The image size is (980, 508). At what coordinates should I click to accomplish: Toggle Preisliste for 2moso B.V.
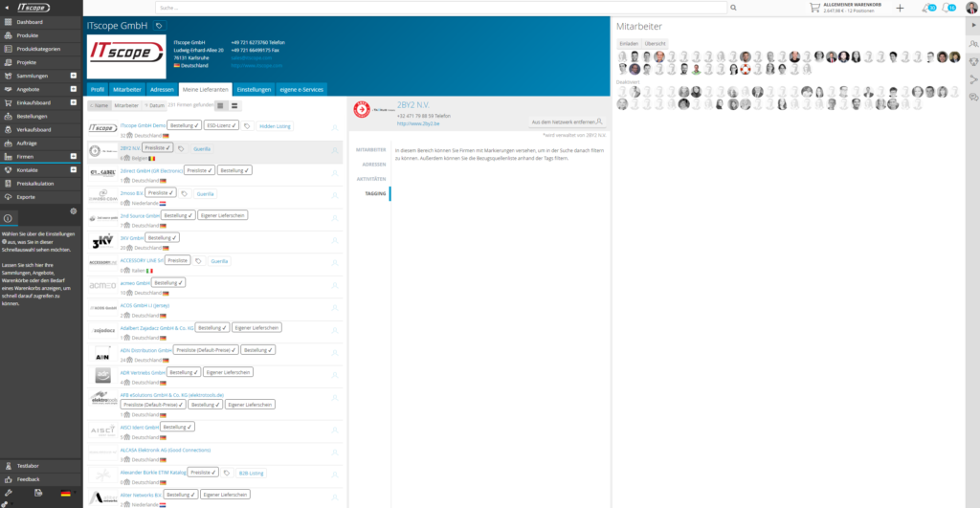coord(160,193)
